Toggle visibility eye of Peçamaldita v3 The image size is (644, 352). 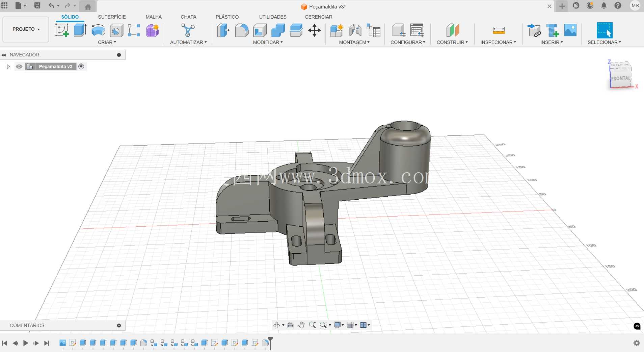tap(19, 67)
